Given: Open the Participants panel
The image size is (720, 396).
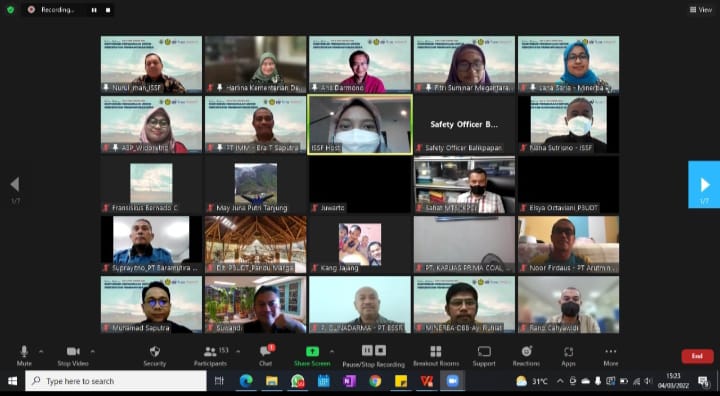Looking at the screenshot, I should 210,356.
